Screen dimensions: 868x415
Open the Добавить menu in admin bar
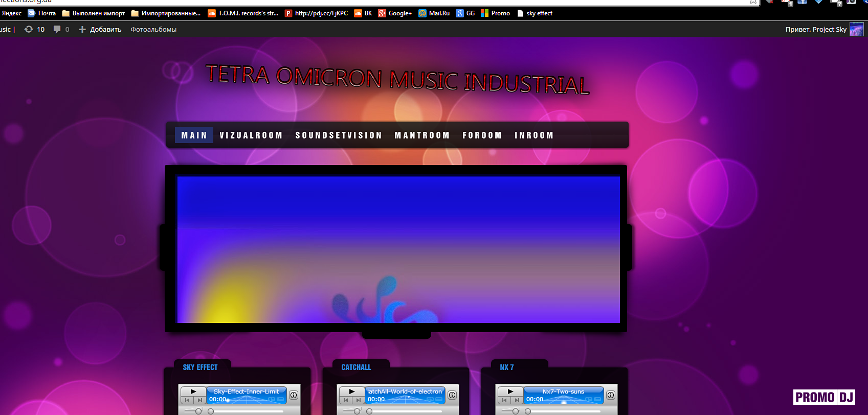(x=100, y=30)
